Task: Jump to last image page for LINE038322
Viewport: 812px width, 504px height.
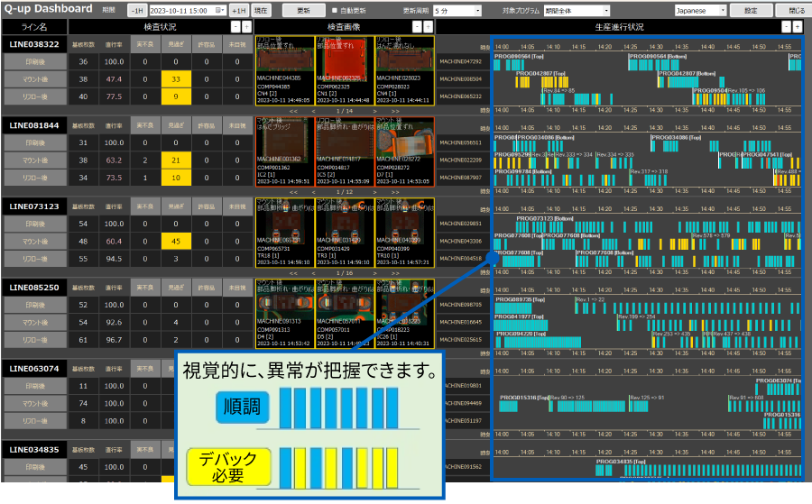Action: [x=395, y=111]
